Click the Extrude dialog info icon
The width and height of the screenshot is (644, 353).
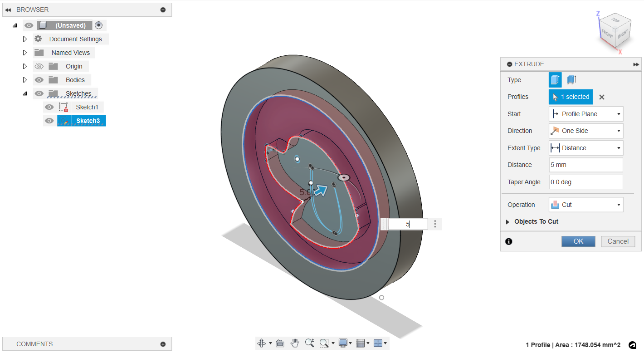pyautogui.click(x=509, y=241)
